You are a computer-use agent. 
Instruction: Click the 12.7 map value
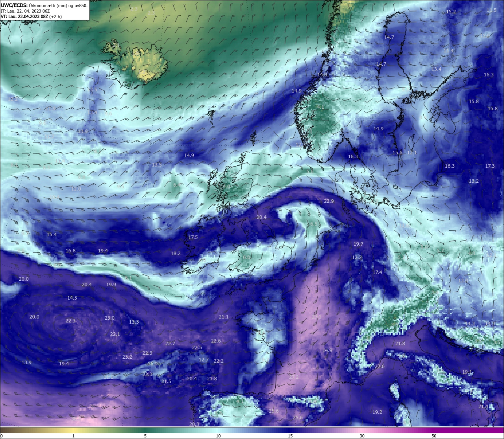pyautogui.click(x=204, y=359)
